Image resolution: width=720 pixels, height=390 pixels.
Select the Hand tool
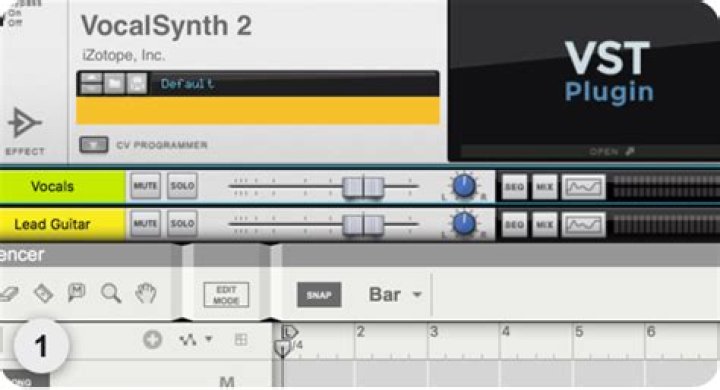(x=146, y=293)
